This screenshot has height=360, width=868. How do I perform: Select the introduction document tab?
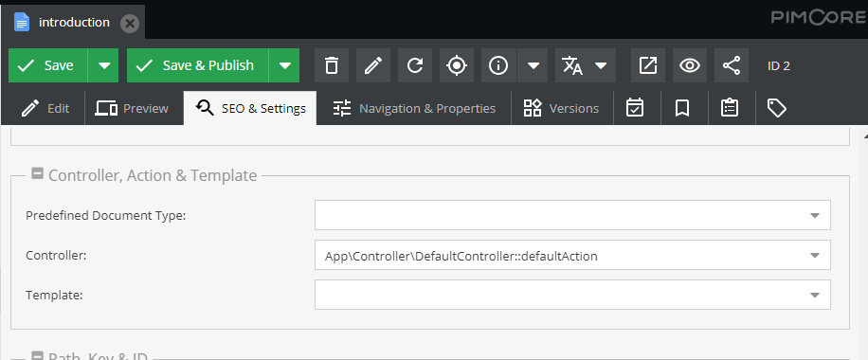tap(73, 23)
